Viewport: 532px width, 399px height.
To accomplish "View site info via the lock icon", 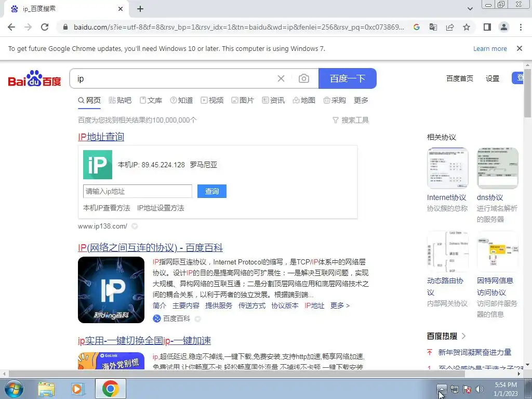I will point(65,27).
